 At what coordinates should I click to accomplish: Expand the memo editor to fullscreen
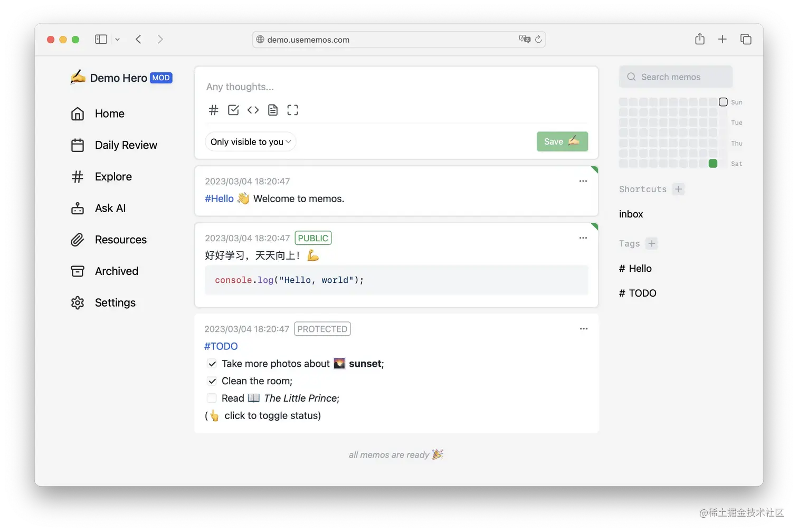(x=292, y=110)
